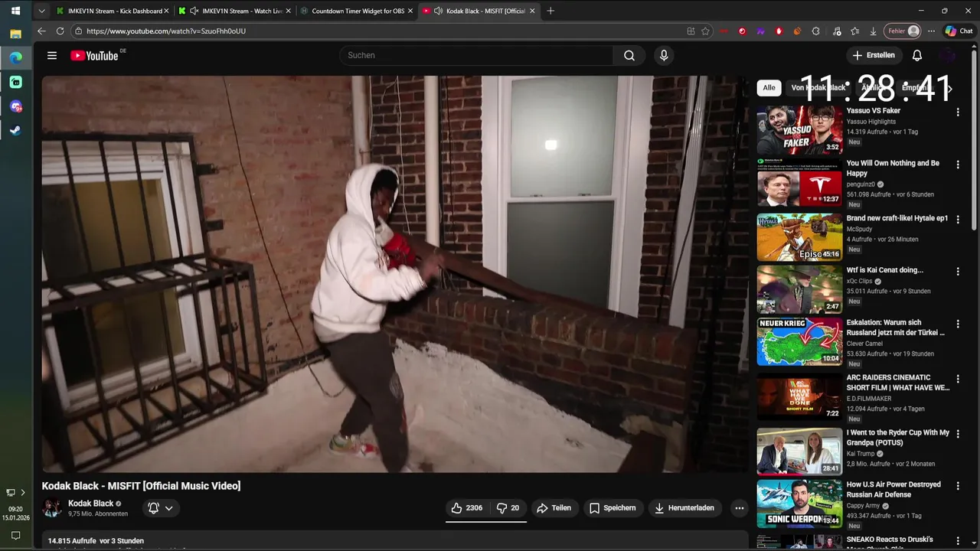Expand subscription options chevron next to bell
This screenshot has height=551, width=980.
168,507
